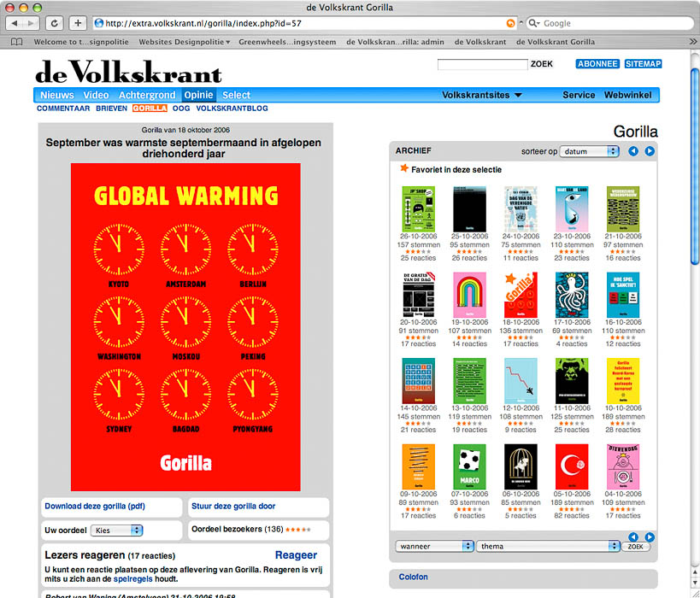Open the Video navigation tab

coord(96,95)
